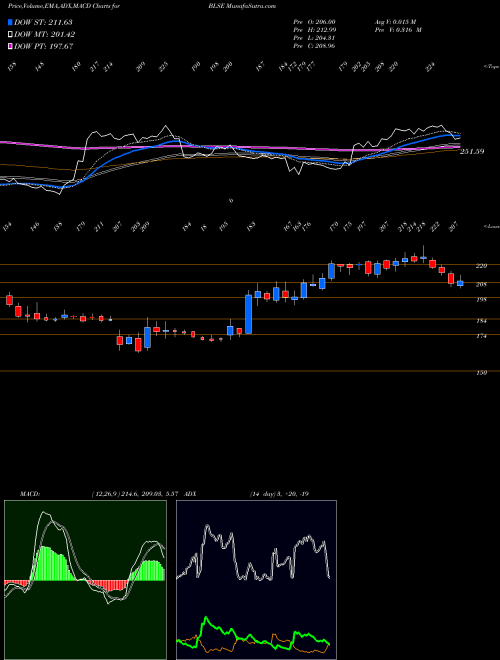The image size is (500, 660).
Task: Click the 195 price axis label
Action: (x=481, y=300)
